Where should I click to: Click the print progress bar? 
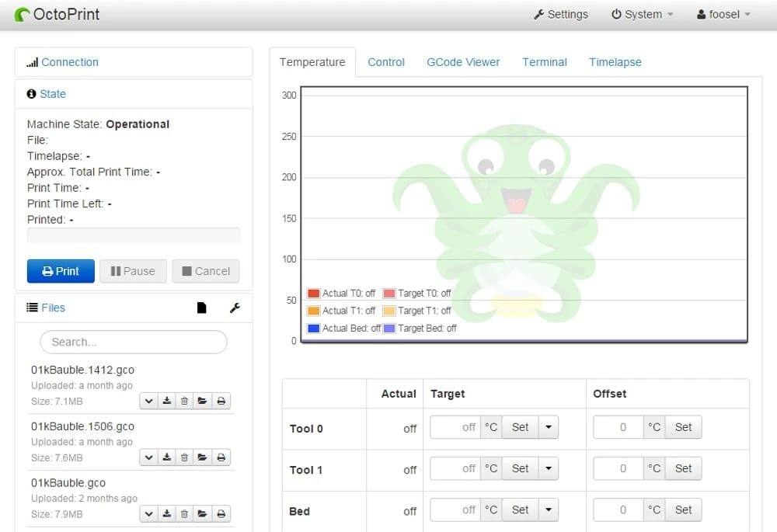[134, 235]
